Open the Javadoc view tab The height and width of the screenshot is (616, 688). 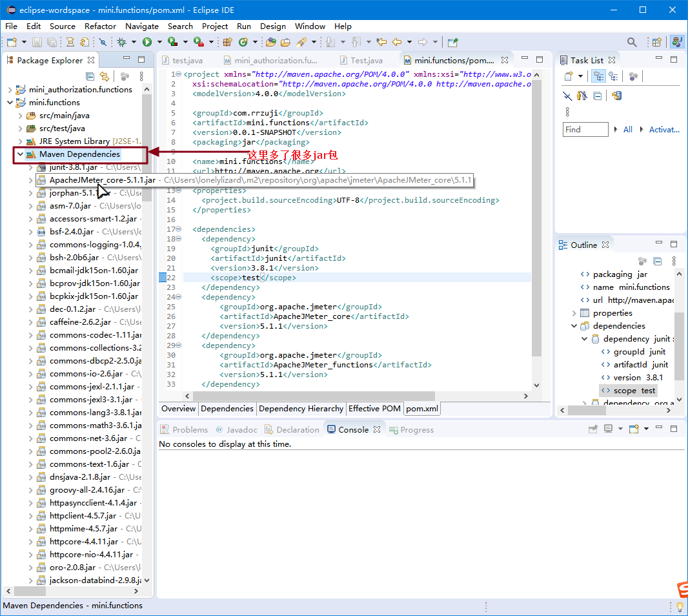pyautogui.click(x=236, y=430)
